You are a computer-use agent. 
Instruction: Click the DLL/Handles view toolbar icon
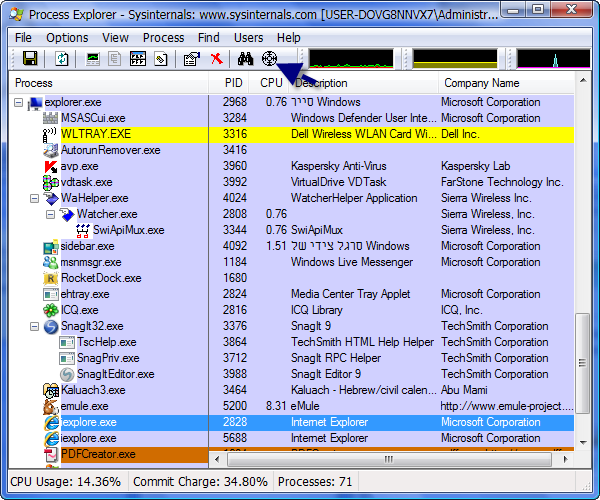coord(161,59)
